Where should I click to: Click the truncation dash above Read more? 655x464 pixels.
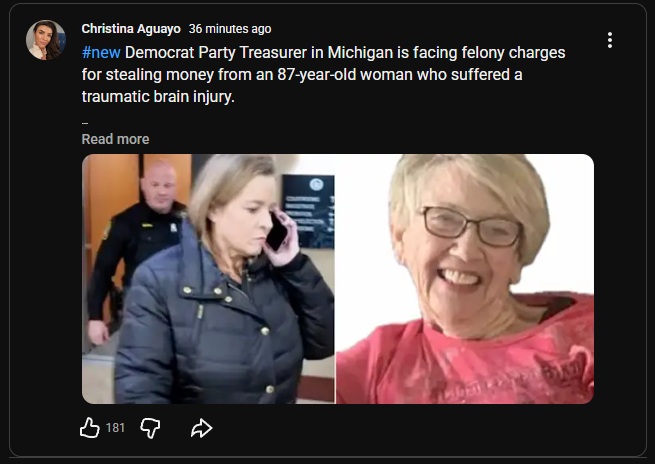[x=85, y=123]
